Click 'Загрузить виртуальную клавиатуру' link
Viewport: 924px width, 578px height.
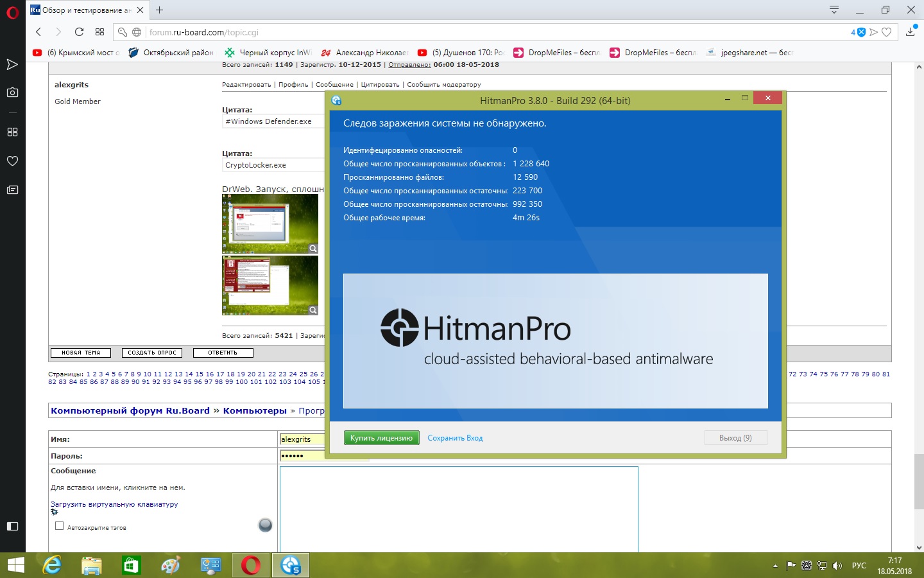114,504
